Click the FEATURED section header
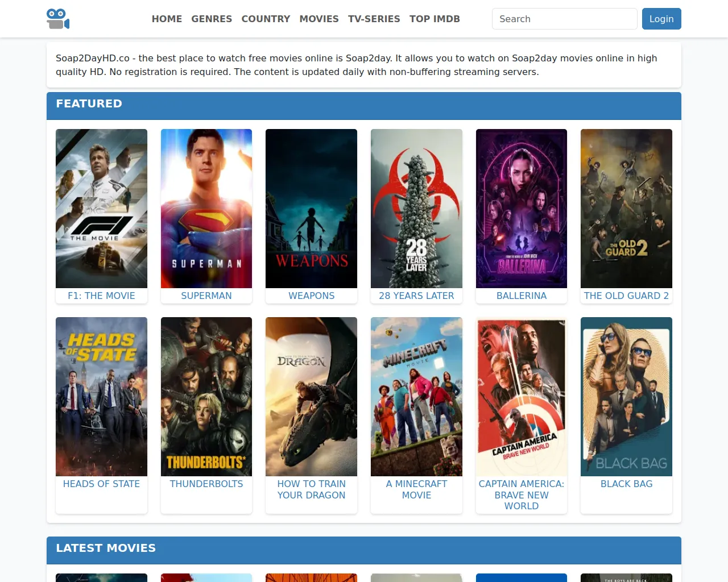728x582 pixels. [364, 106]
